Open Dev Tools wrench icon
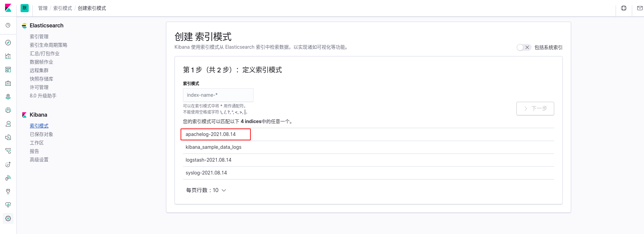The image size is (644, 234). pos(8,191)
